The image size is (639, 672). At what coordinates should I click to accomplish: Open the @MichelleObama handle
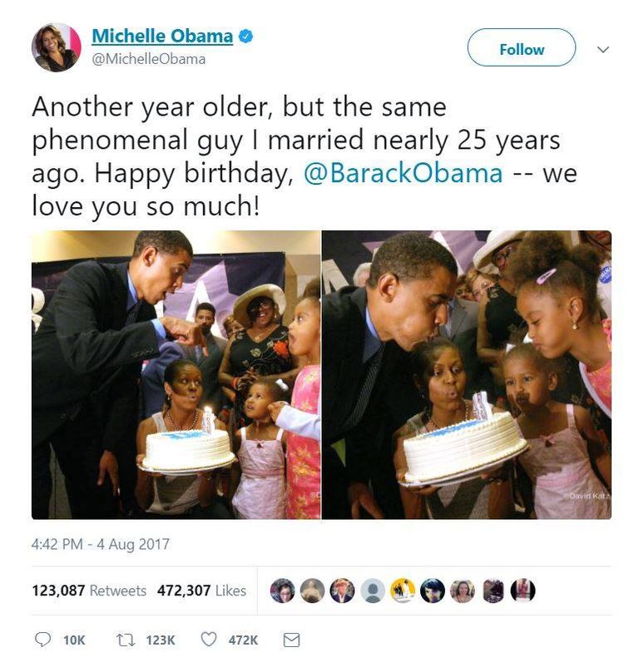click(x=149, y=59)
